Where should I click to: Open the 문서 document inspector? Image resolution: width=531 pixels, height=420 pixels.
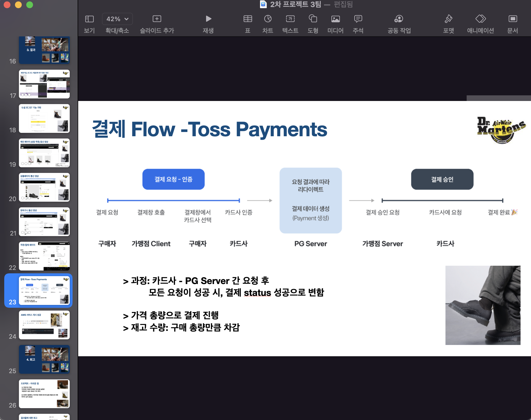pos(513,19)
